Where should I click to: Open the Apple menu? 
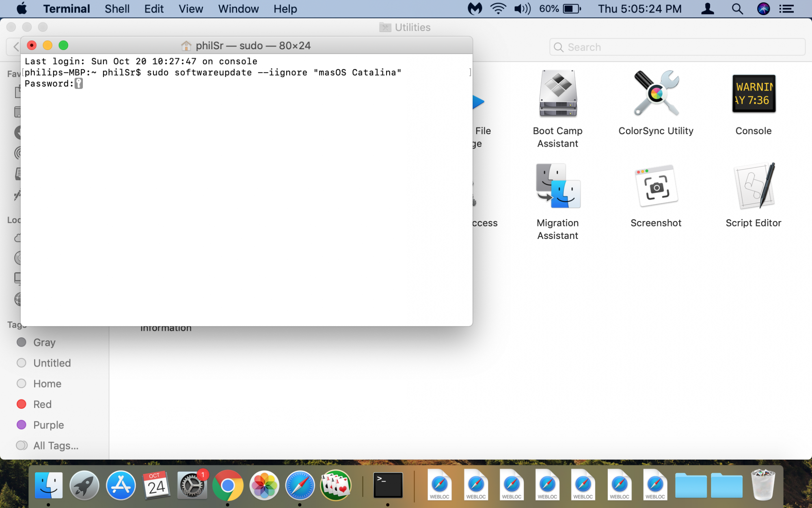(x=22, y=9)
